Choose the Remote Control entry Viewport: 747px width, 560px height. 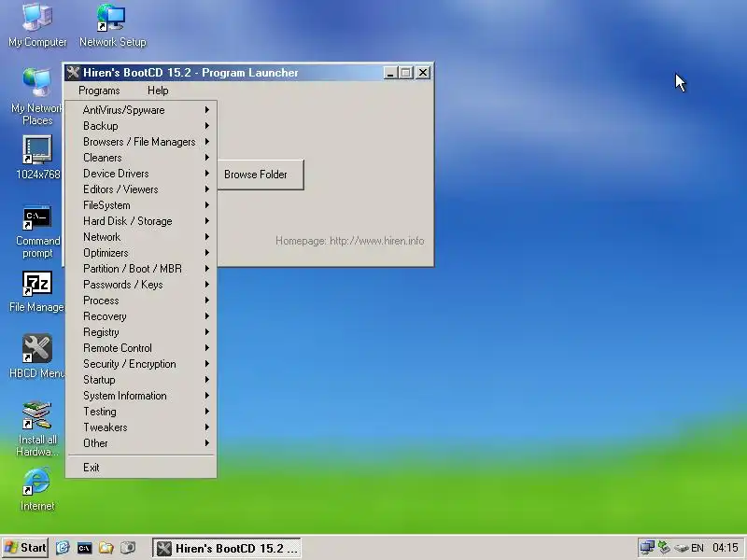(141, 348)
